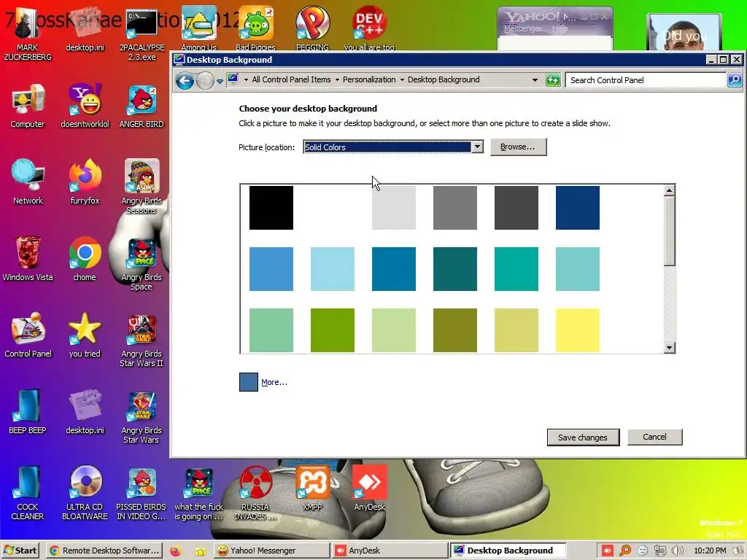Image resolution: width=747 pixels, height=560 pixels.
Task: Select the AnyDesk desktop shortcut
Action: point(369,488)
